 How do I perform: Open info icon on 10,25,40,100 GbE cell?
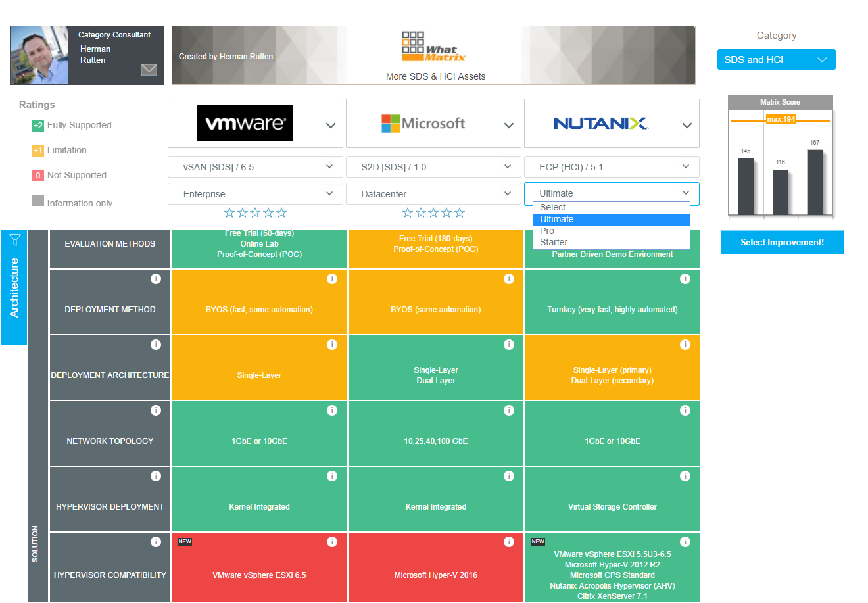pos(509,410)
